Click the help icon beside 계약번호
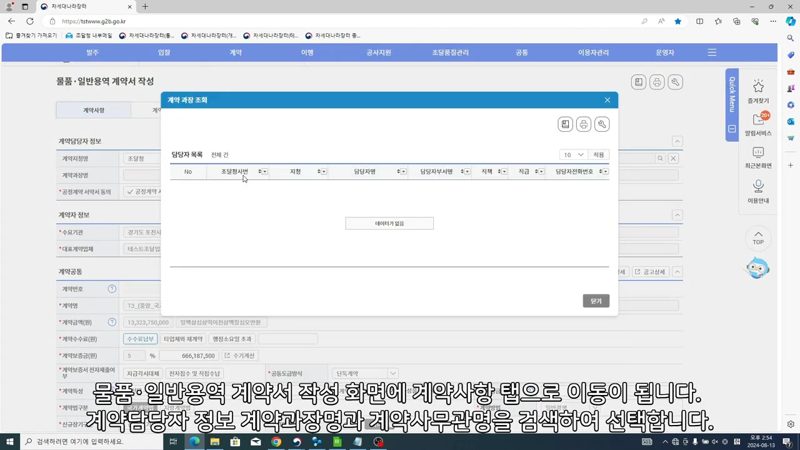This screenshot has height=450, width=800. [112, 289]
